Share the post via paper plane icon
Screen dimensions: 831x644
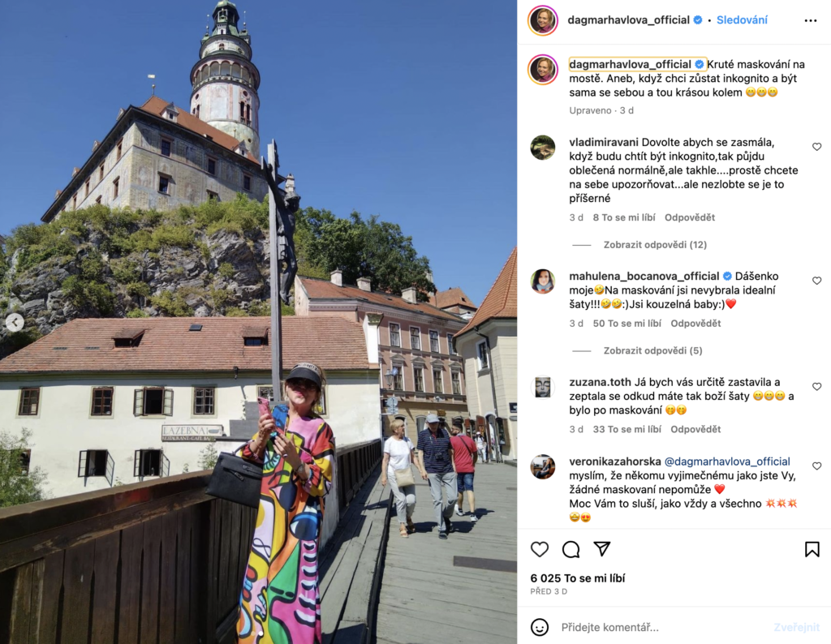pos(602,548)
